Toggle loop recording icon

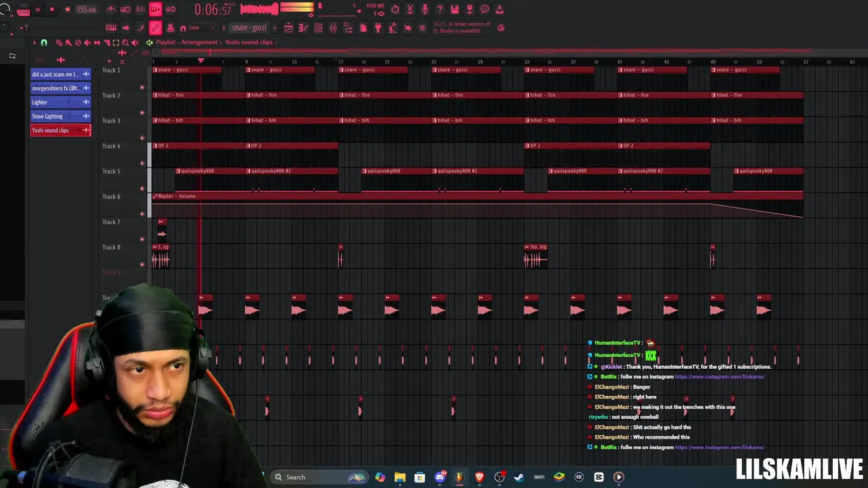pyautogui.click(x=170, y=9)
